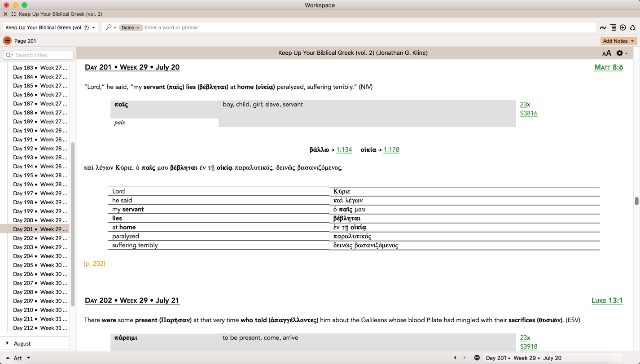The width and height of the screenshot is (640, 364).
Task: Click the 23 occurrences link for παῖς
Action: coord(523,105)
